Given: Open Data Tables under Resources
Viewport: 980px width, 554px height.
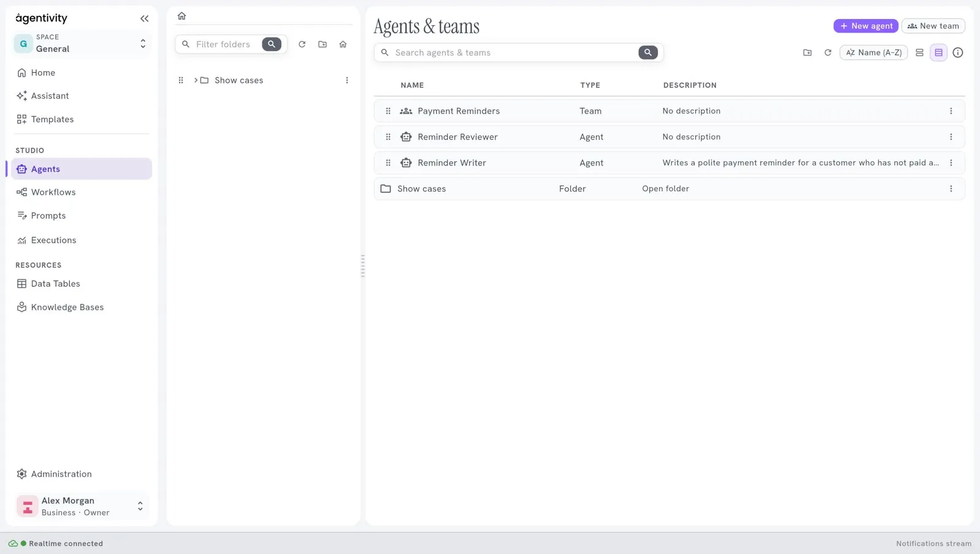Looking at the screenshot, I should coord(81,284).
